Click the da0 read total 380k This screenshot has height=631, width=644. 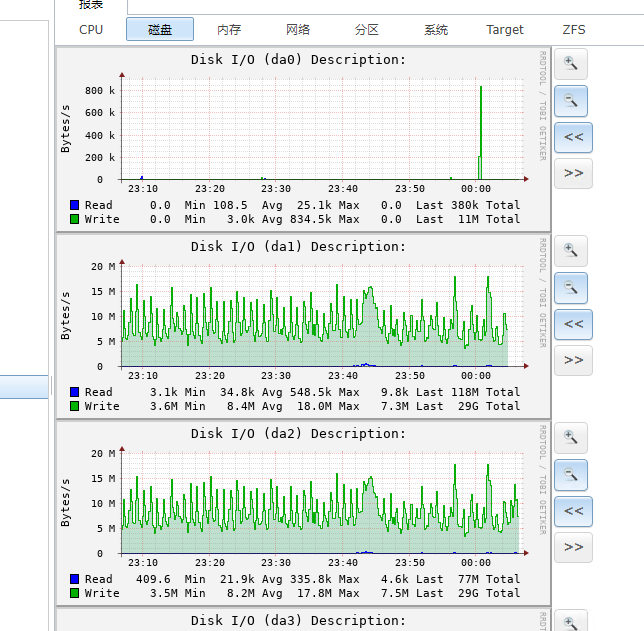(x=465, y=205)
